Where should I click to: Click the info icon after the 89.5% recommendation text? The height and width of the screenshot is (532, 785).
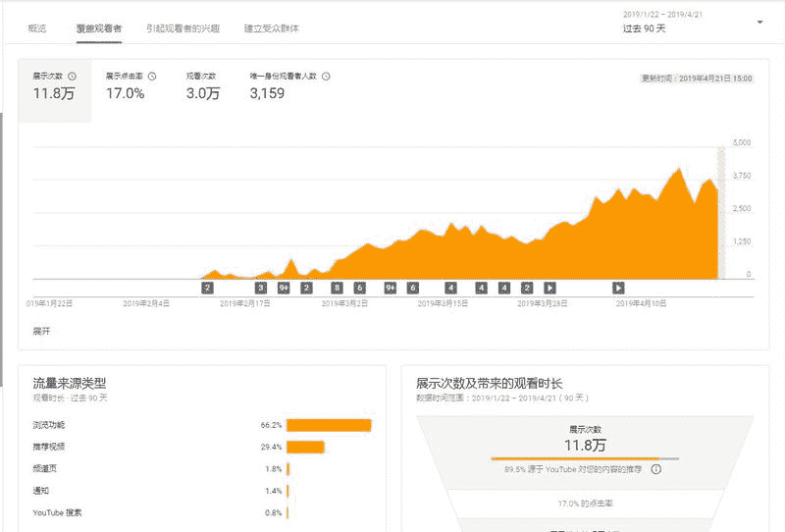(x=655, y=469)
